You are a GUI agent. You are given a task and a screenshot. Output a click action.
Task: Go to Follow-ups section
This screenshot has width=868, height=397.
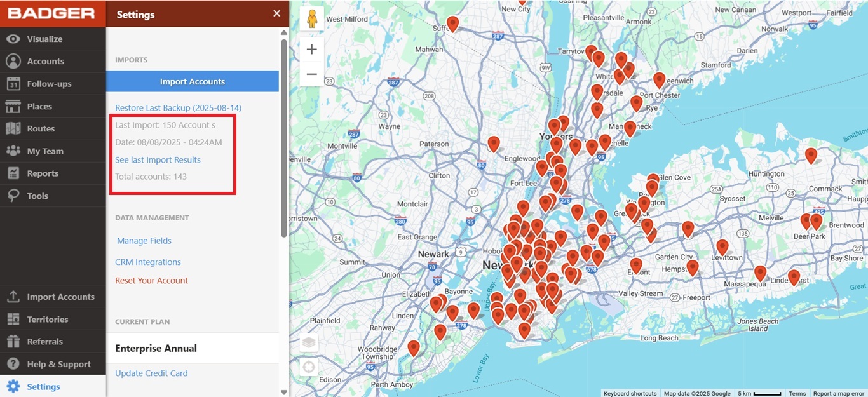[53, 84]
